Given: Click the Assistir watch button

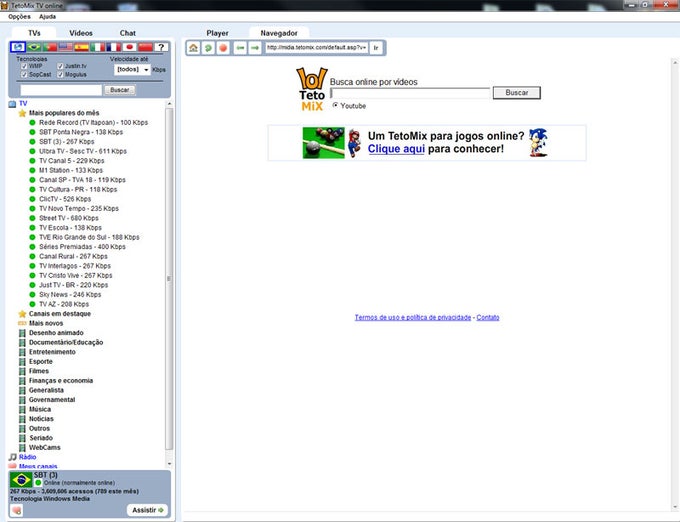Looking at the screenshot, I should [x=147, y=510].
